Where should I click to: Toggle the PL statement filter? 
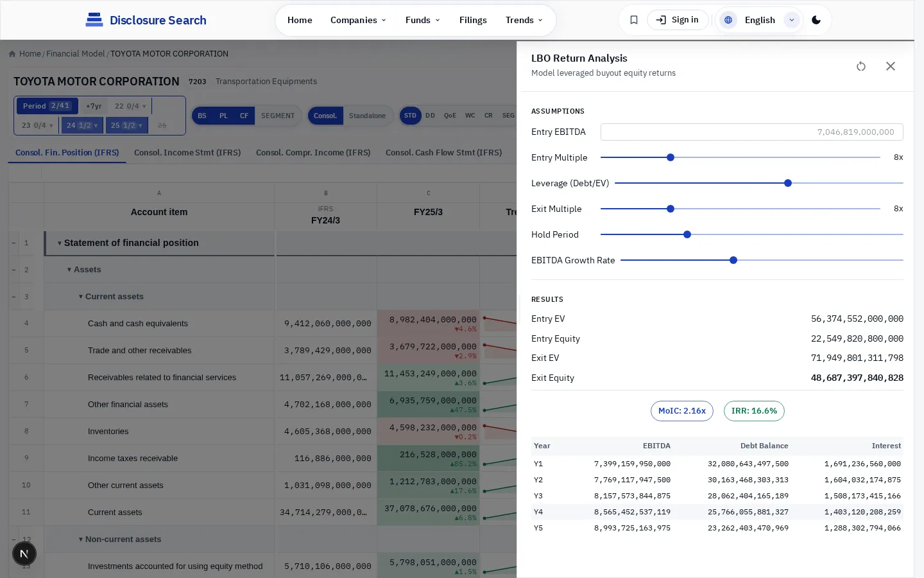(x=223, y=116)
